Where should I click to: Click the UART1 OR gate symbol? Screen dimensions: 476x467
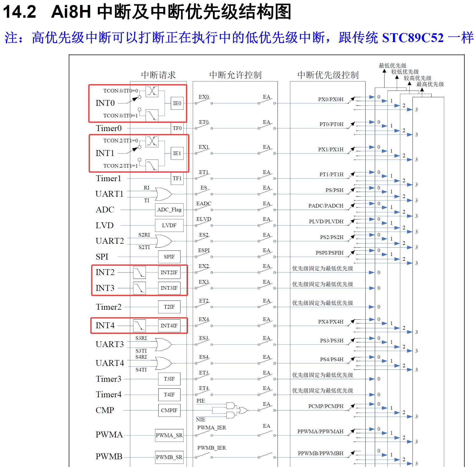click(163, 194)
